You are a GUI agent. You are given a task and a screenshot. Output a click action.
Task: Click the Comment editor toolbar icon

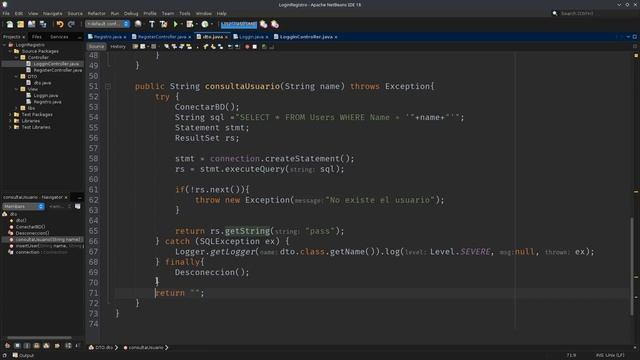pyautogui.click(x=264, y=47)
